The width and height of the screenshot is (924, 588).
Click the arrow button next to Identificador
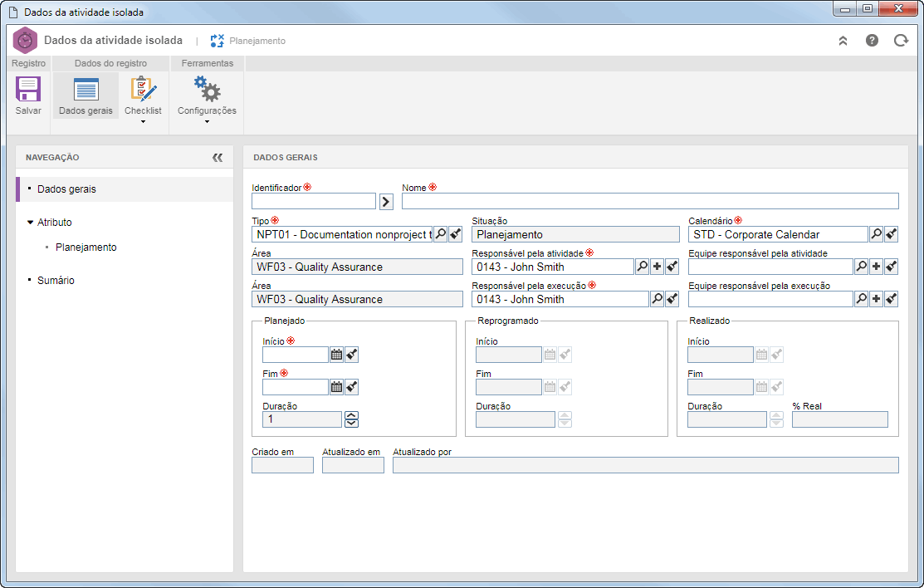point(386,202)
